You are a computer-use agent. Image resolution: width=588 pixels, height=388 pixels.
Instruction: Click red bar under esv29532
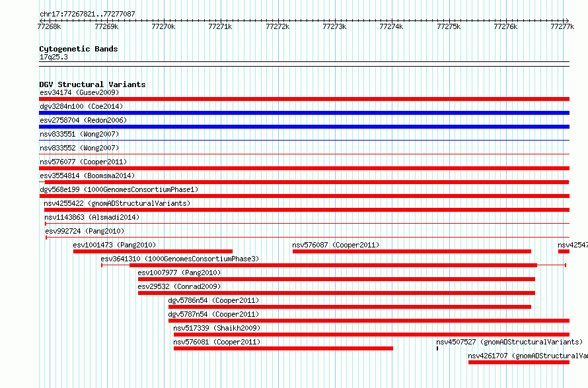coord(336,293)
